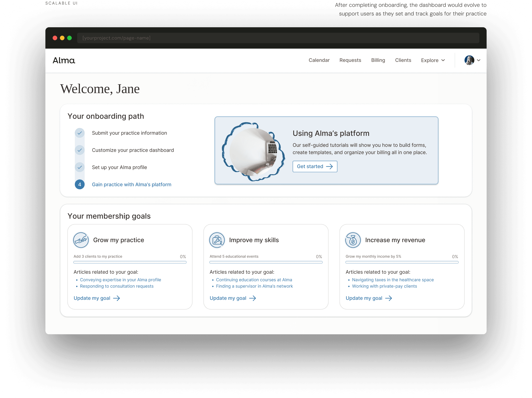Open the Calendar nav item
The image size is (532, 398).
(x=319, y=60)
